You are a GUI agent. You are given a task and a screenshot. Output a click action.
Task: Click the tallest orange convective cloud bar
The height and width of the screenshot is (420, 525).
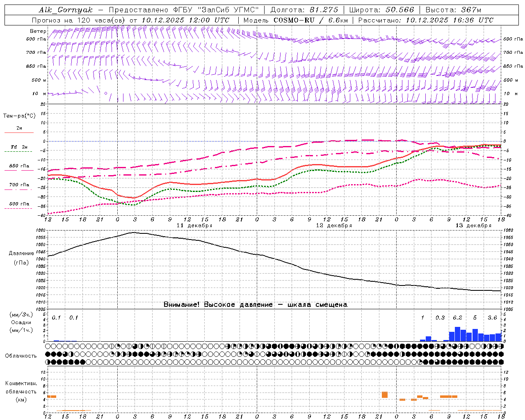(385, 395)
